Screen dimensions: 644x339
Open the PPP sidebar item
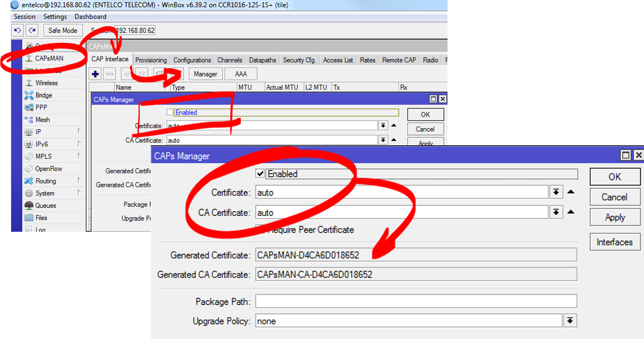[41, 107]
